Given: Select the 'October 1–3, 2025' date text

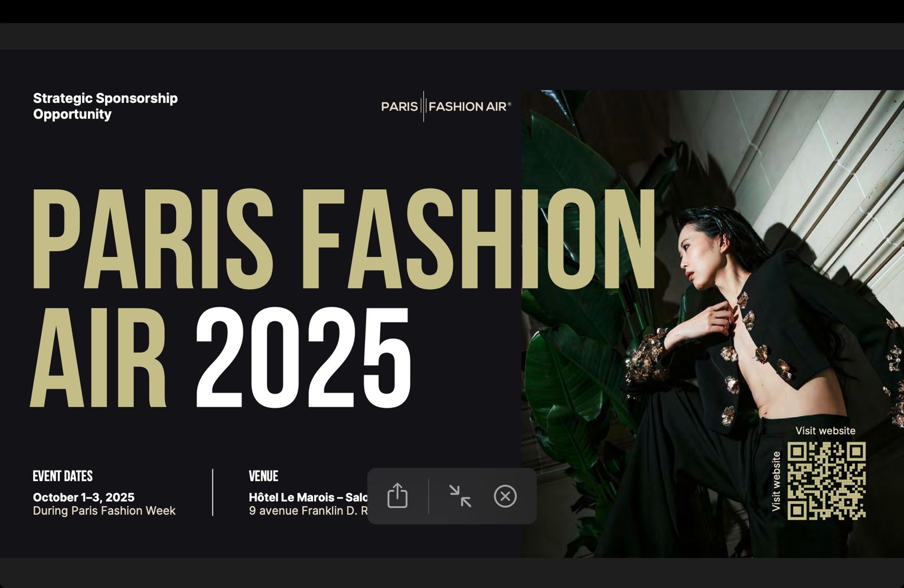Looking at the screenshot, I should click(84, 497).
